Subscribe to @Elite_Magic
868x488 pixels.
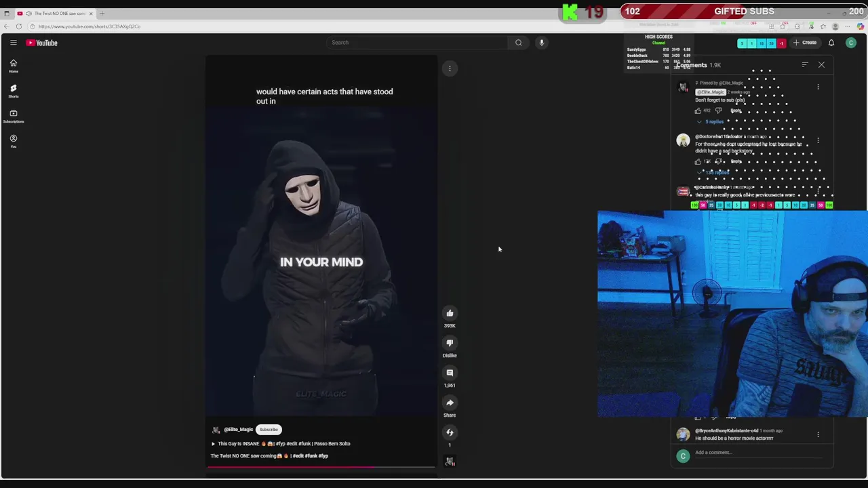click(269, 430)
